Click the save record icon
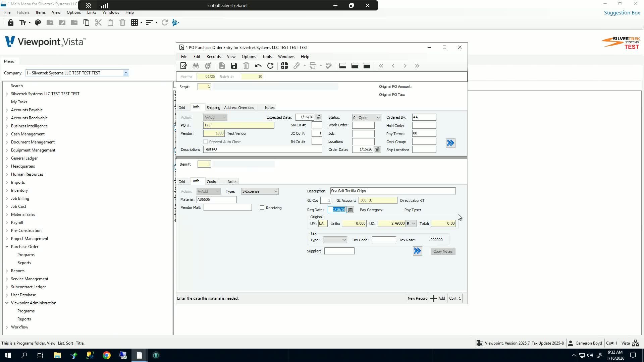The width and height of the screenshot is (644, 362). tap(234, 66)
